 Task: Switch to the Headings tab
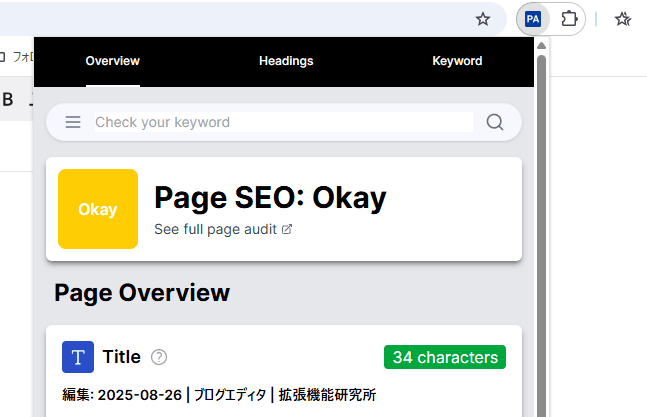click(286, 61)
